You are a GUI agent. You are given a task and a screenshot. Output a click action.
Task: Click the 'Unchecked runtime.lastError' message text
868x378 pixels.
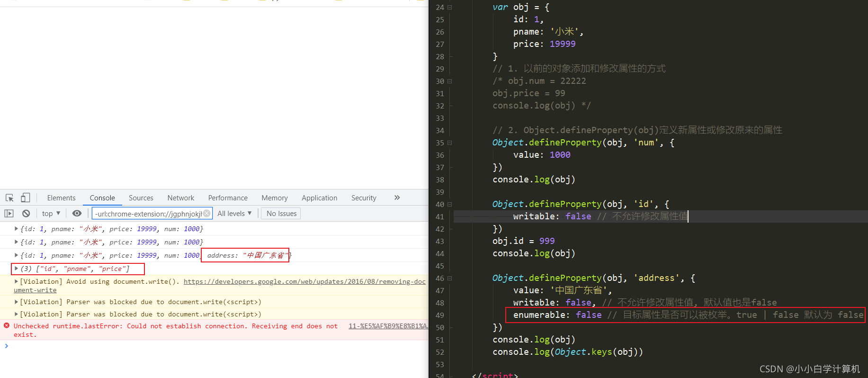coord(176,330)
